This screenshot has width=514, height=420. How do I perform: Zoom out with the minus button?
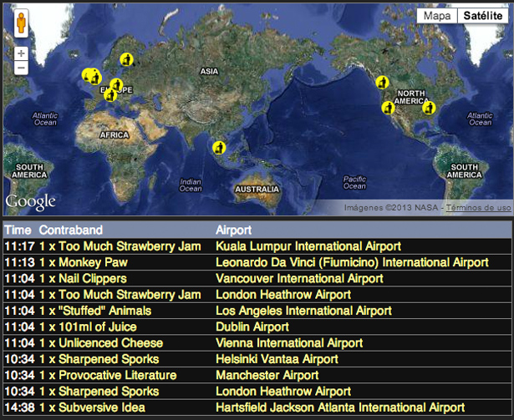click(x=21, y=68)
